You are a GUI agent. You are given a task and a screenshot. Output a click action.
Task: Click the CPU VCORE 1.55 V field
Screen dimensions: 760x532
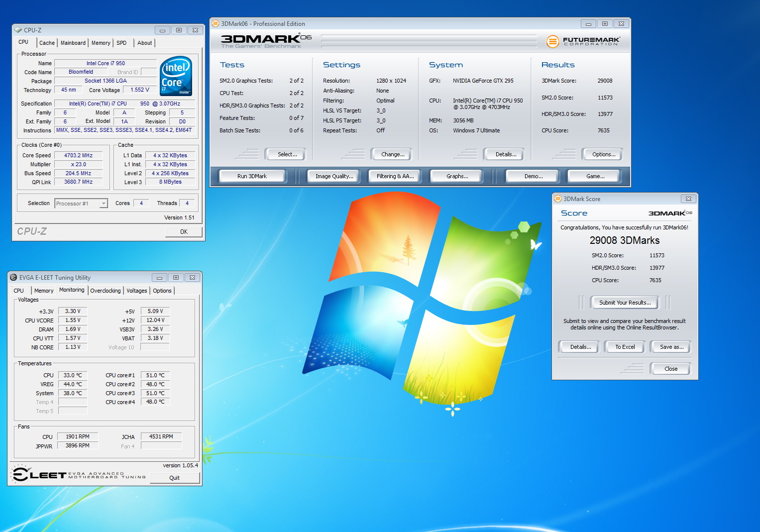tap(73, 320)
